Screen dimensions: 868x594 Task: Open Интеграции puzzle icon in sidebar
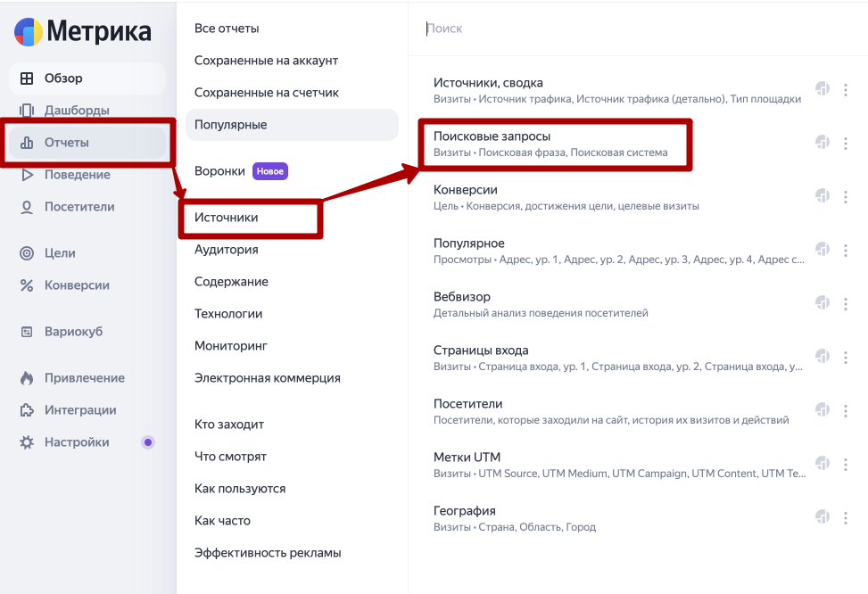tap(27, 410)
